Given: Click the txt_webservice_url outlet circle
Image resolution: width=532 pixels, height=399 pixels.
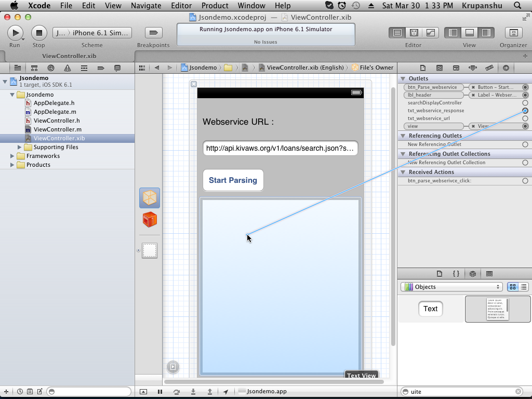Looking at the screenshot, I should click(x=525, y=118).
